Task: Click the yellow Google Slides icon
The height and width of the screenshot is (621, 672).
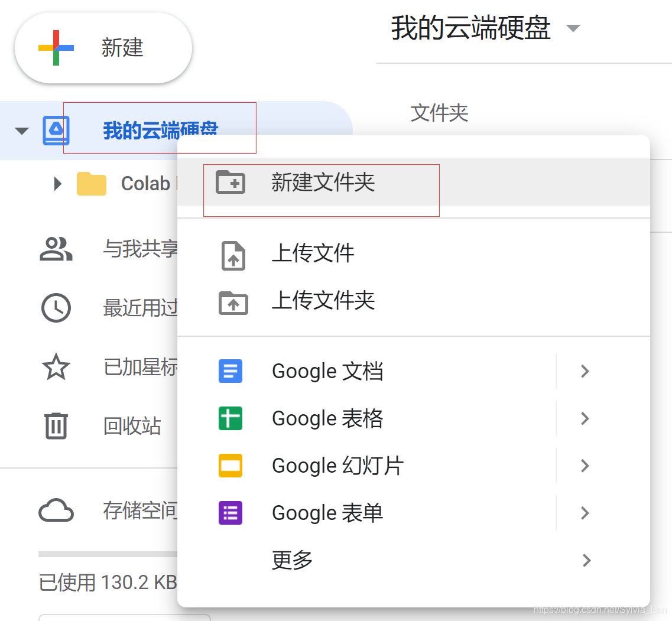Action: [x=231, y=466]
